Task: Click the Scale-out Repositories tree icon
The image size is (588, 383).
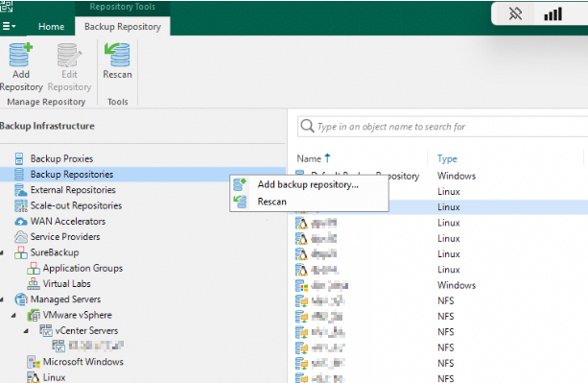Action: pos(21,205)
